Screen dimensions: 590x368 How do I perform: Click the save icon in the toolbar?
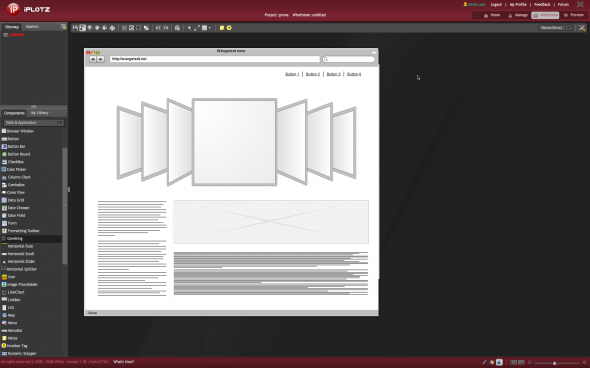point(75,28)
